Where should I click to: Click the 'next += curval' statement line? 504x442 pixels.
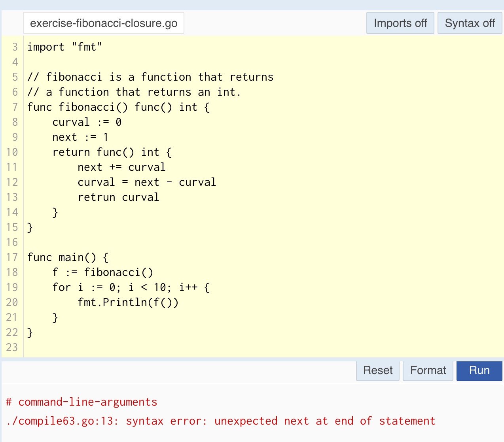tap(121, 167)
